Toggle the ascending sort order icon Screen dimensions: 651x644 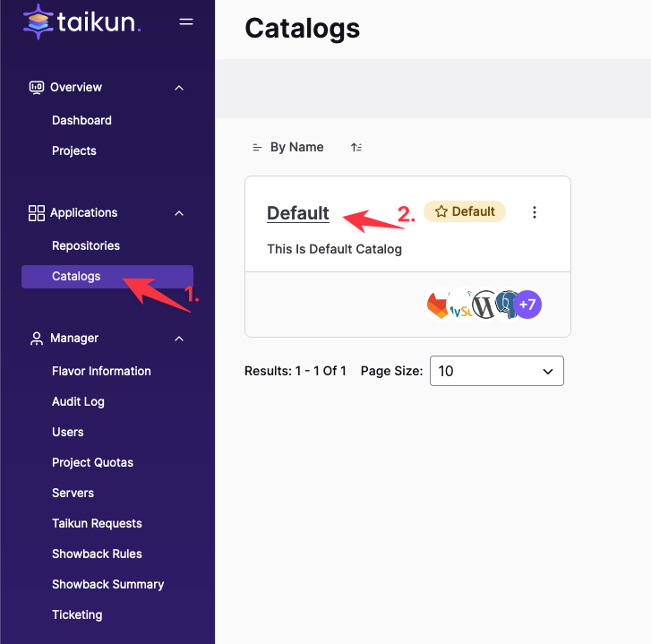click(356, 148)
